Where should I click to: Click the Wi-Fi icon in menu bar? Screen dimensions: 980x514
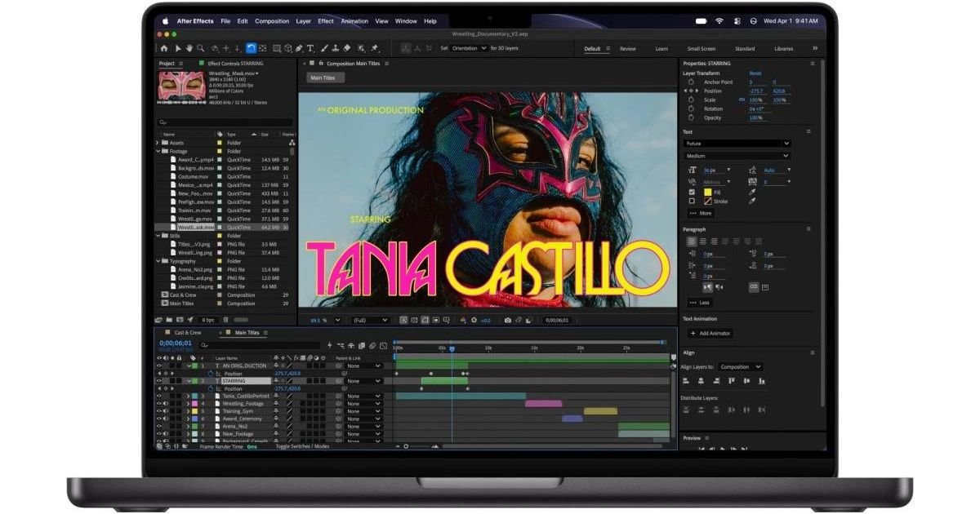coord(719,21)
